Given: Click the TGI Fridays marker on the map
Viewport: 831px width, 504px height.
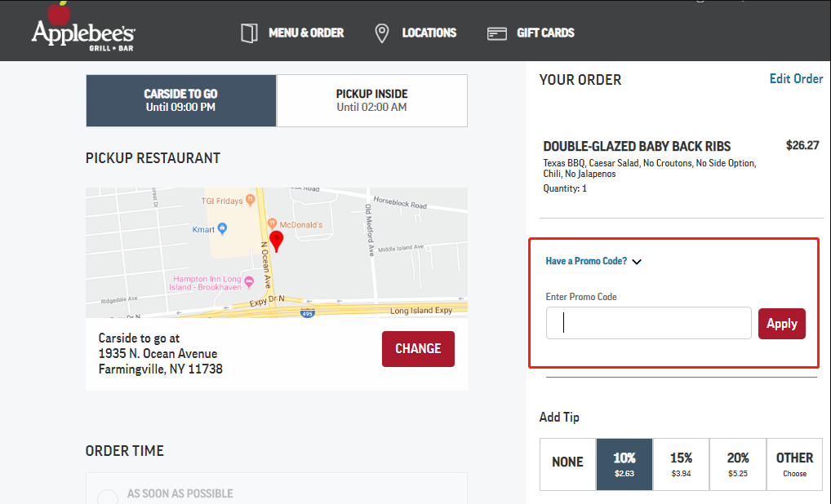Looking at the screenshot, I should [250, 200].
